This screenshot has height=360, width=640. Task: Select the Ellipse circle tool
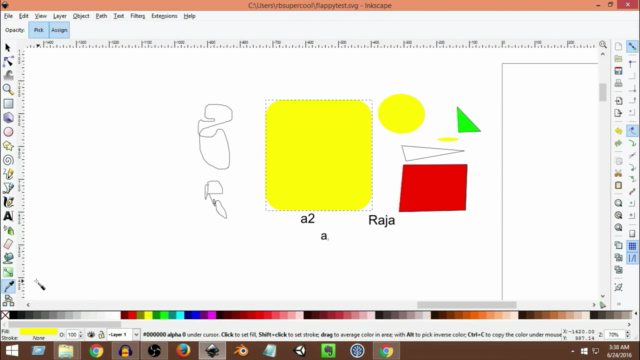coord(8,132)
